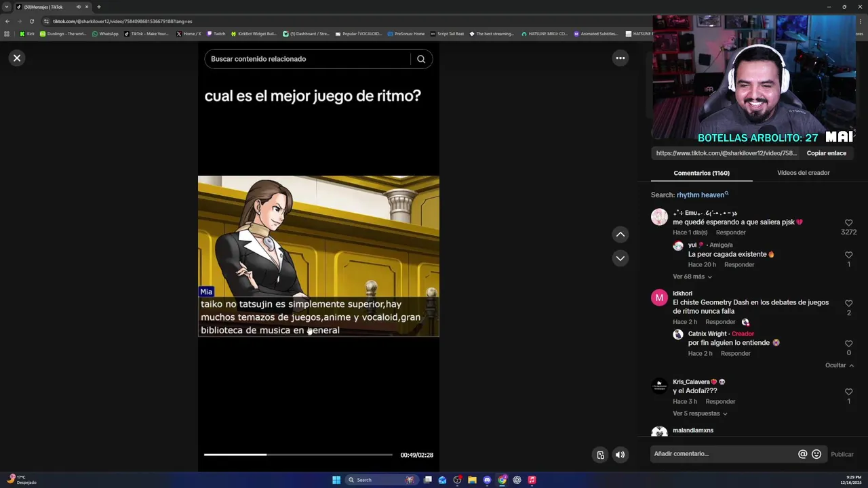The image size is (868, 488).
Task: Reply to Emu's comment with 'Responder'
Action: click(730, 232)
